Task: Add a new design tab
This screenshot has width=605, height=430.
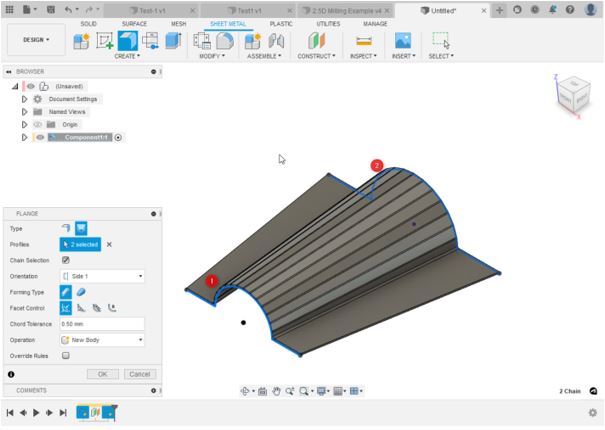Action: pos(499,10)
